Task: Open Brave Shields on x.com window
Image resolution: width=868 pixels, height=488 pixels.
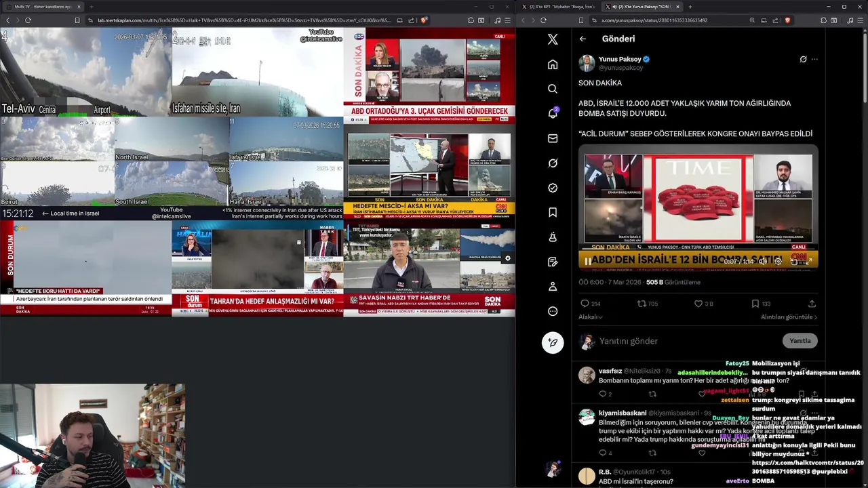Action: coord(787,20)
